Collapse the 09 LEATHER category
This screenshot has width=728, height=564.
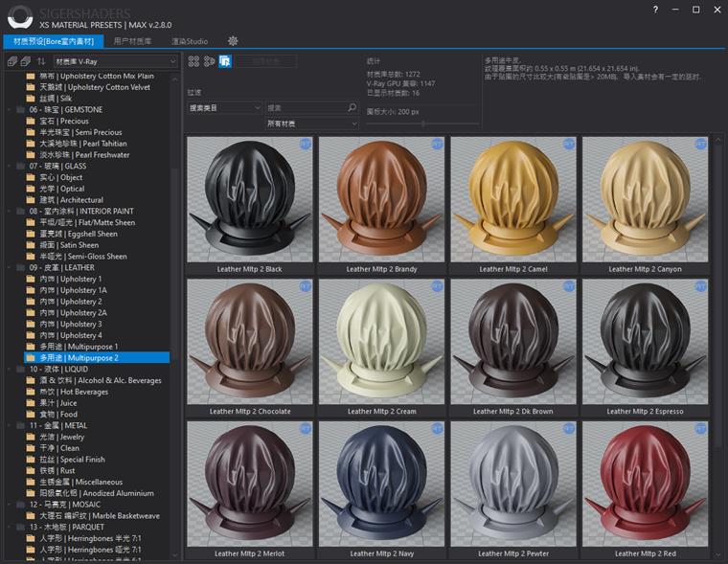(x=9, y=267)
